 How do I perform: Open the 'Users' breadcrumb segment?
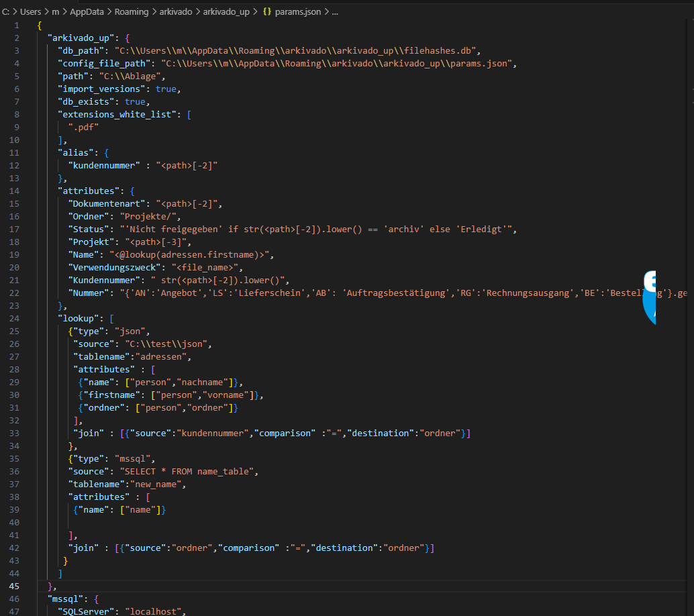pyautogui.click(x=31, y=11)
